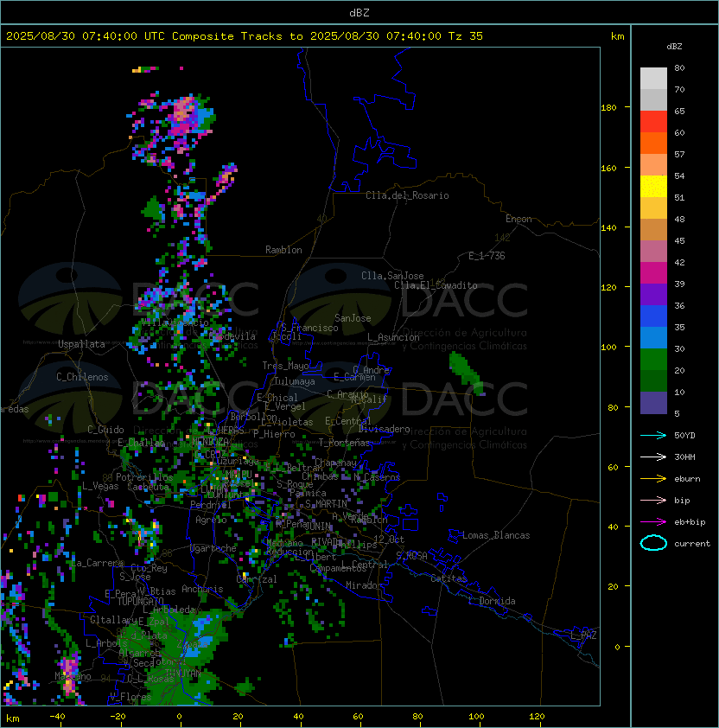This screenshot has height=728, width=719.
Task: Click the 'Maezano' label near the bottom-left echoes
Action: [73, 676]
